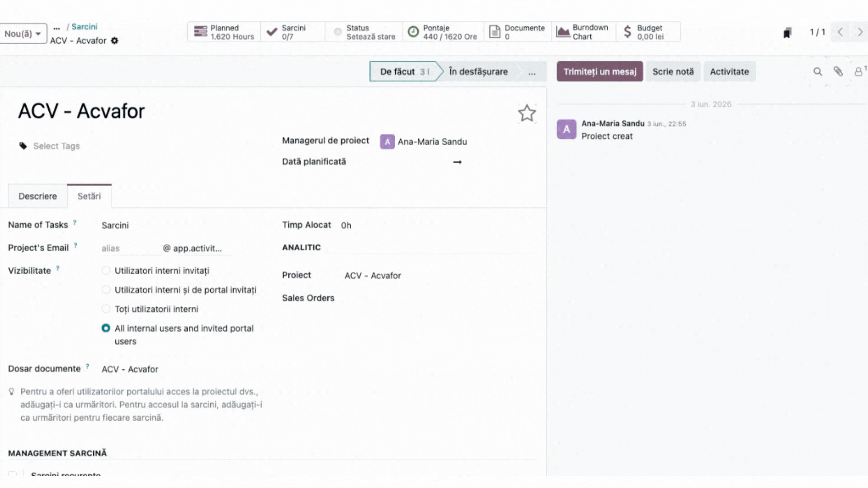Expand the breadcrumb ellipsis menu
The width and height of the screenshot is (868, 488).
click(x=57, y=28)
